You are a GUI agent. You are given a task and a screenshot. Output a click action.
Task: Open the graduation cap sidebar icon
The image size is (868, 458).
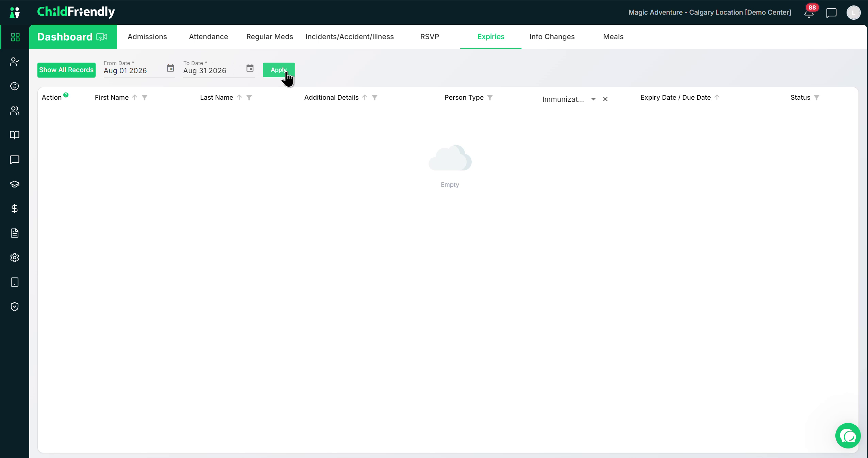[15, 184]
